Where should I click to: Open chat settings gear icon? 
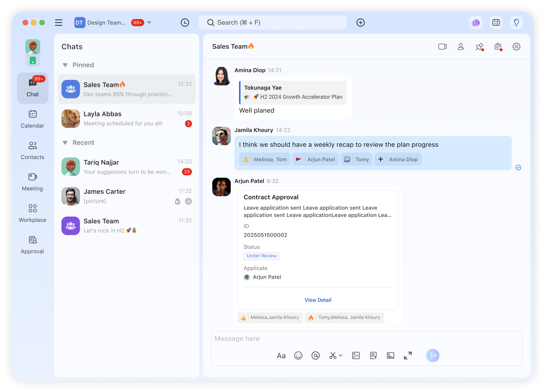[516, 47]
